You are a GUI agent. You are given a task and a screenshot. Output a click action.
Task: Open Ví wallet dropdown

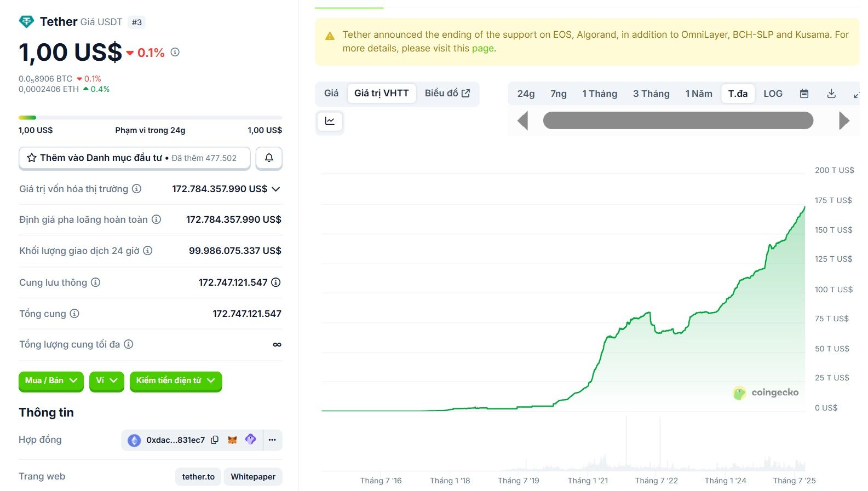pos(107,381)
